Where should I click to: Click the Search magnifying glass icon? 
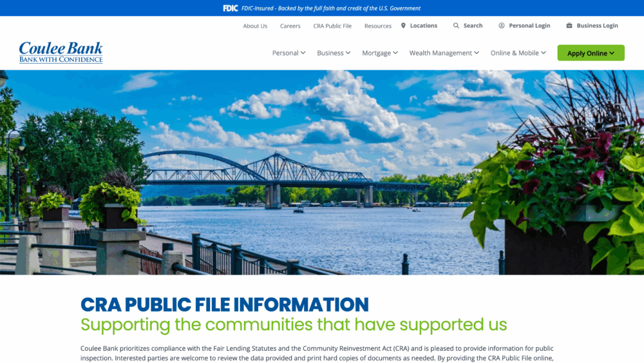click(456, 26)
